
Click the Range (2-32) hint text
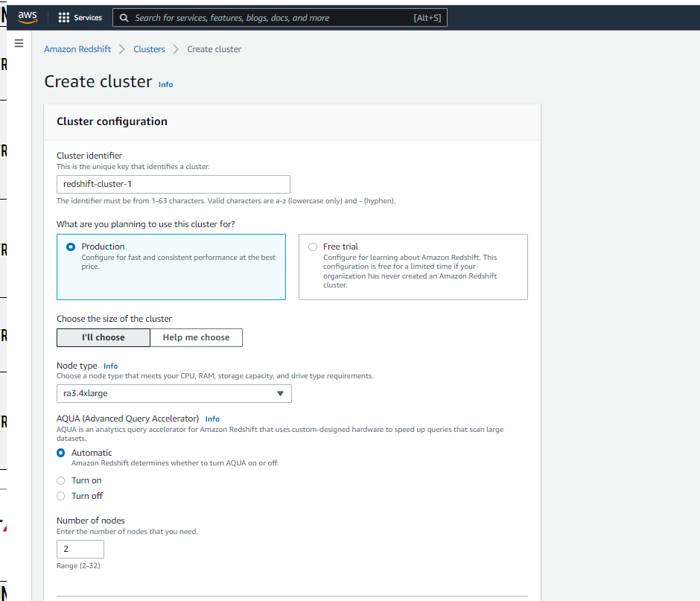point(78,566)
